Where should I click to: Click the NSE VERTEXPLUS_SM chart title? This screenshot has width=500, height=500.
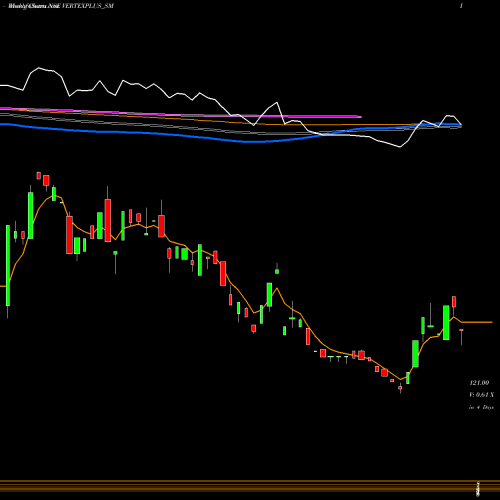point(61,6)
